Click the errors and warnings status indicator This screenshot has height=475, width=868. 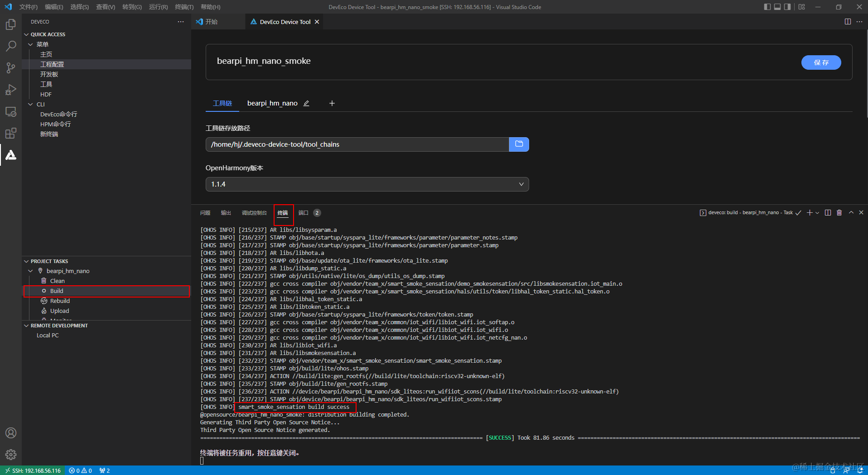80,470
